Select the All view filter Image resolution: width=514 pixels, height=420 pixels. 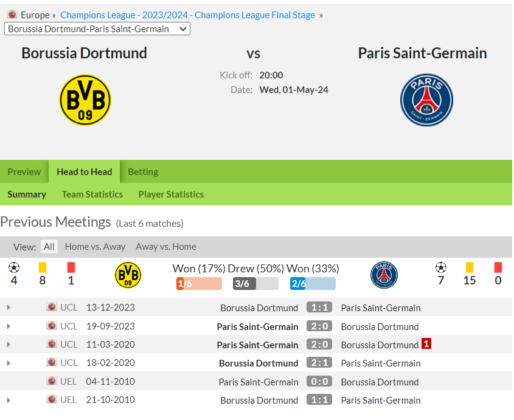pos(49,247)
